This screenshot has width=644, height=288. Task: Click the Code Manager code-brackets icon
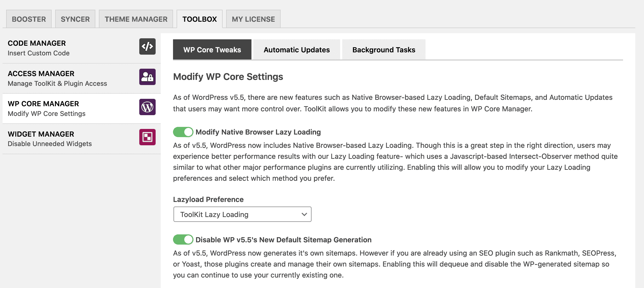[x=147, y=46]
